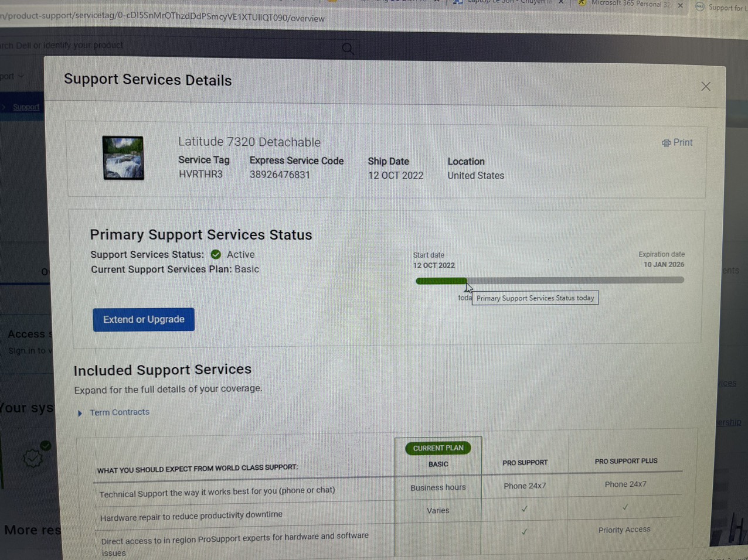Click the Technical Support row description
This screenshot has height=560, width=748.
click(x=217, y=492)
